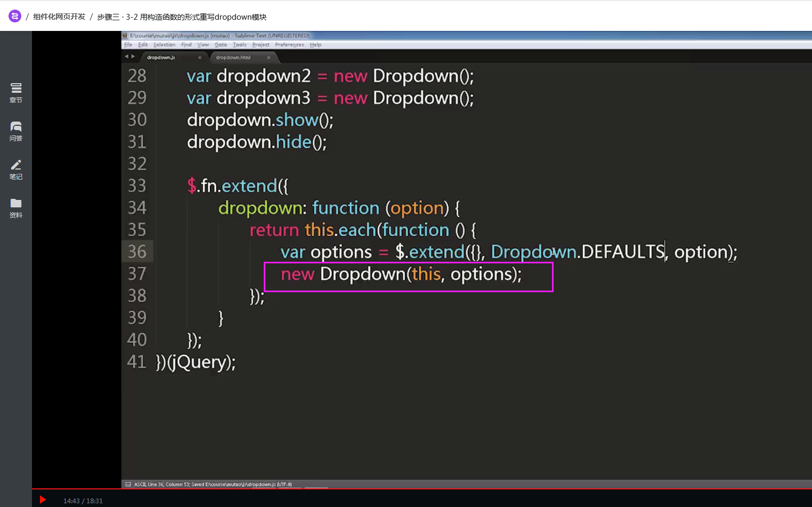Open the Help menu
Image resolution: width=812 pixels, height=507 pixels.
tap(315, 45)
